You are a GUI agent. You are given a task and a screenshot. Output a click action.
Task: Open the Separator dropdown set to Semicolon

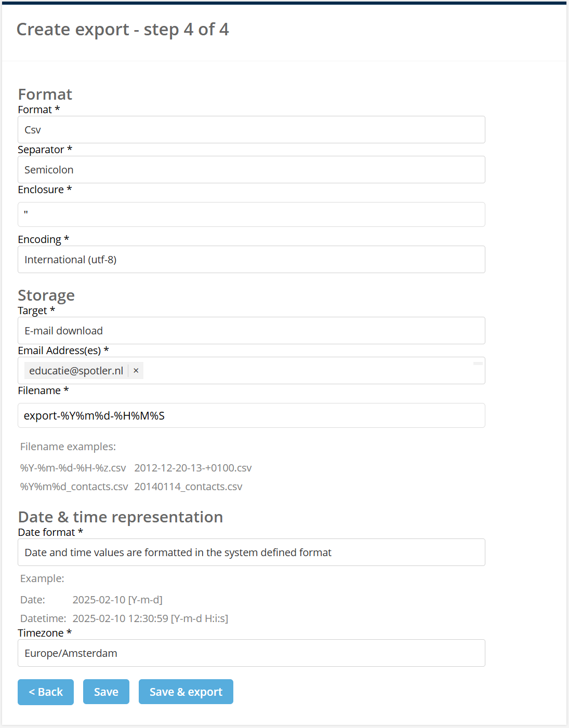click(x=252, y=170)
